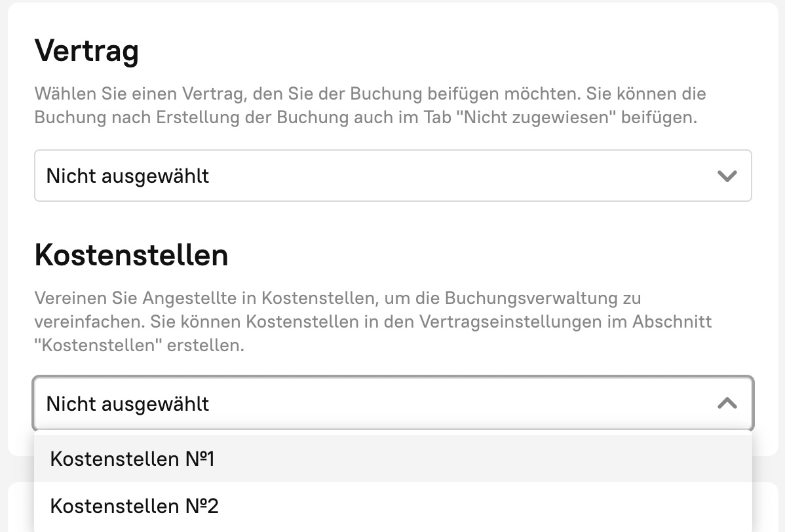785x532 pixels.
Task: Close the expanded Kostenstellen dropdown field
Action: (392, 403)
